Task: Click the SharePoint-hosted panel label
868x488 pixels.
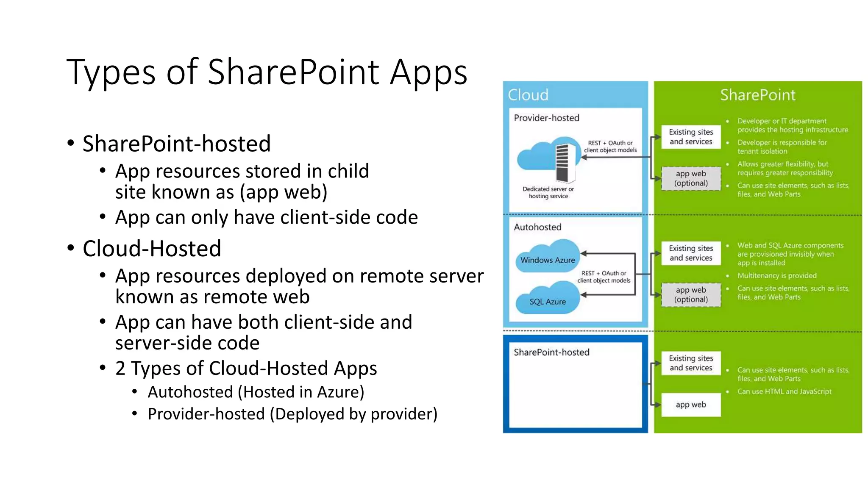Action: point(551,352)
